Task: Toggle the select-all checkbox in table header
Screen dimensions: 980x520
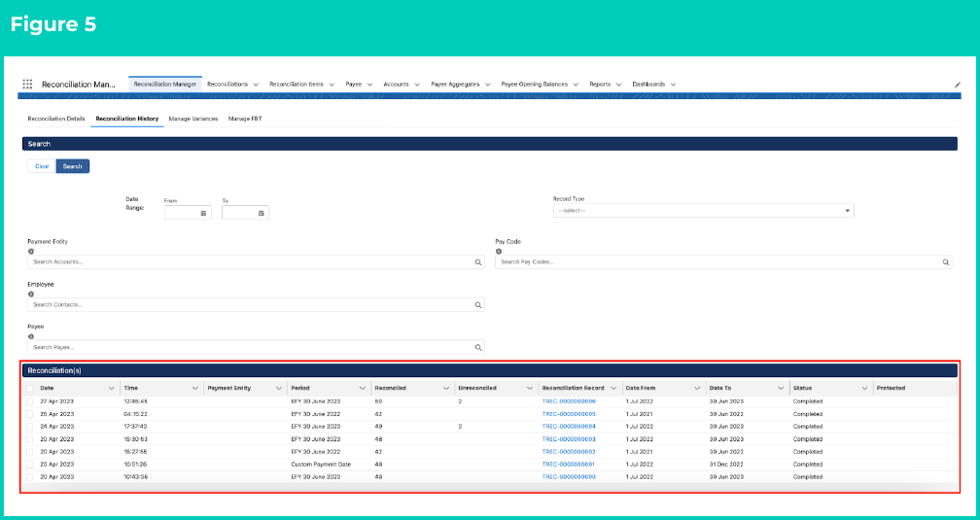Action: [x=29, y=388]
